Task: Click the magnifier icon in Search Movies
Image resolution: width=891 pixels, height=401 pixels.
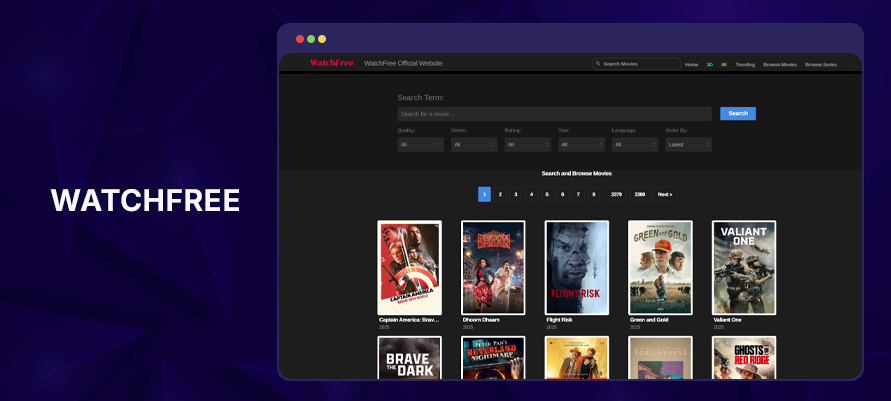Action: coord(598,64)
